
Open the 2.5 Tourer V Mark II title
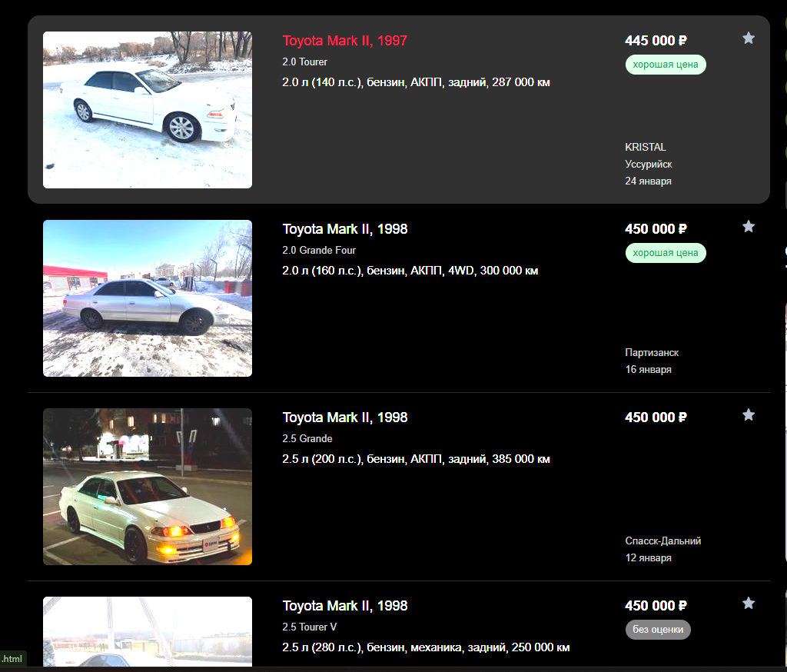point(345,606)
